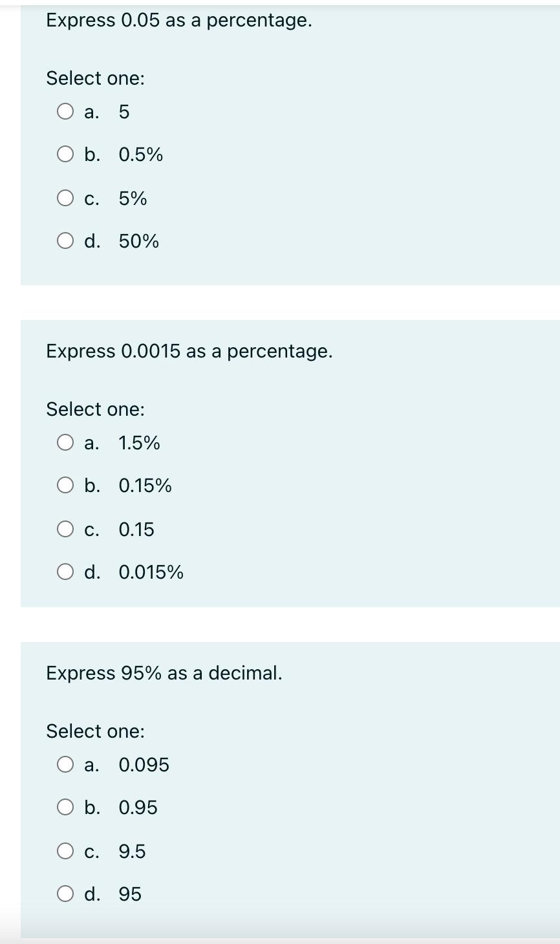Pick radio option d. 95
560x944 pixels.
pos(65,894)
